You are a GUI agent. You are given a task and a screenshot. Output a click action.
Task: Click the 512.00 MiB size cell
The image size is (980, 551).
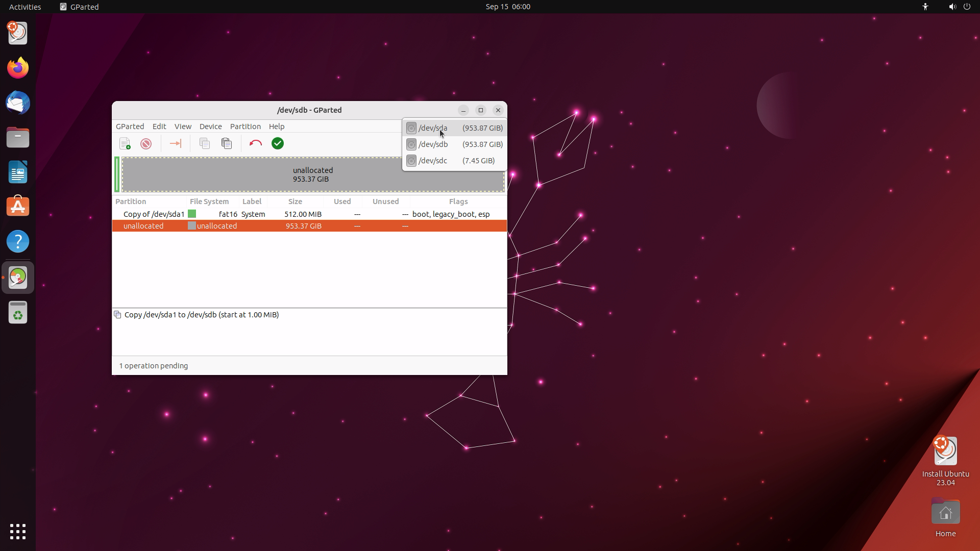coord(303,214)
